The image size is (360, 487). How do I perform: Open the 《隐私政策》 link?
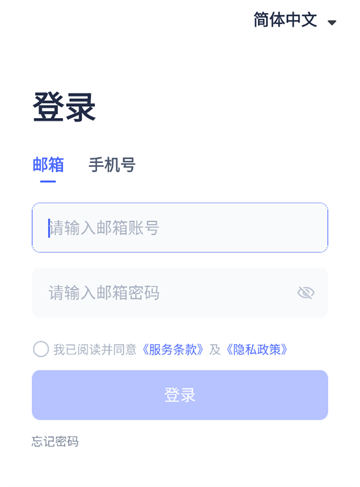[x=256, y=350]
